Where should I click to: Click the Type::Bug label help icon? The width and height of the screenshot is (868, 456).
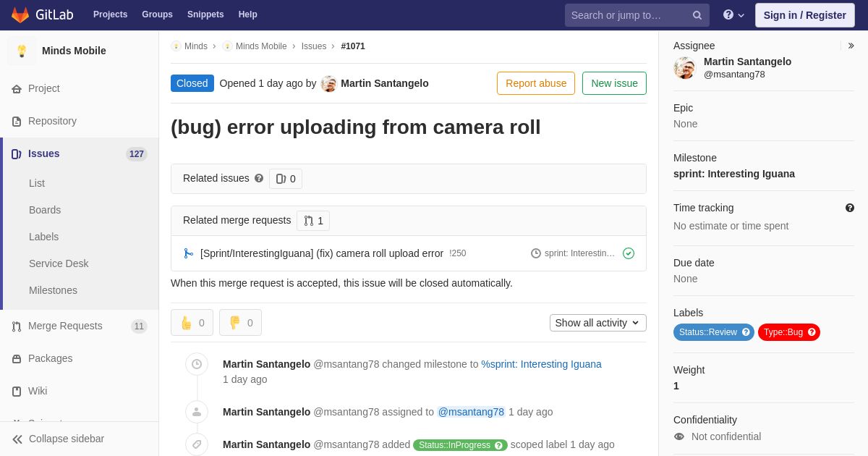[812, 332]
